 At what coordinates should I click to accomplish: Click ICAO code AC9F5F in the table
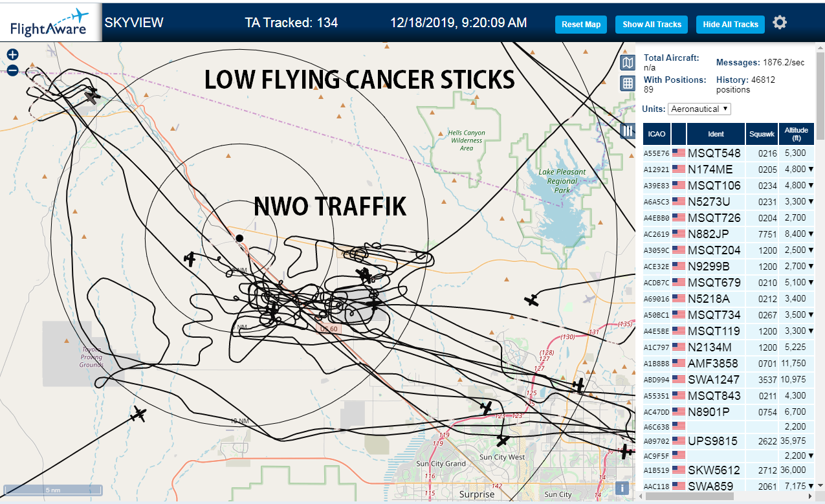pyautogui.click(x=656, y=456)
